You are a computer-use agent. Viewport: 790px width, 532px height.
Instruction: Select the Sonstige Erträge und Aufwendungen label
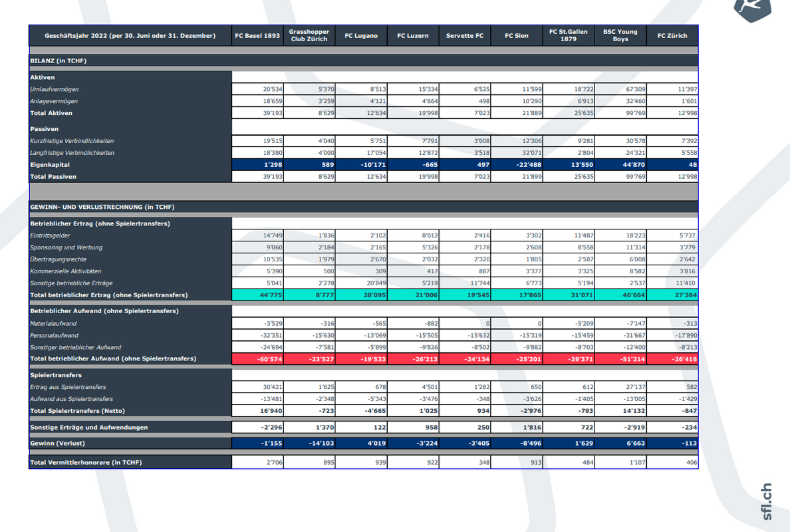click(89, 427)
